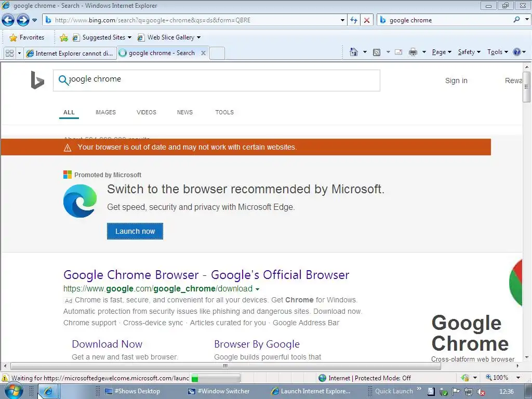Click the 100% zoom level button

click(497, 378)
